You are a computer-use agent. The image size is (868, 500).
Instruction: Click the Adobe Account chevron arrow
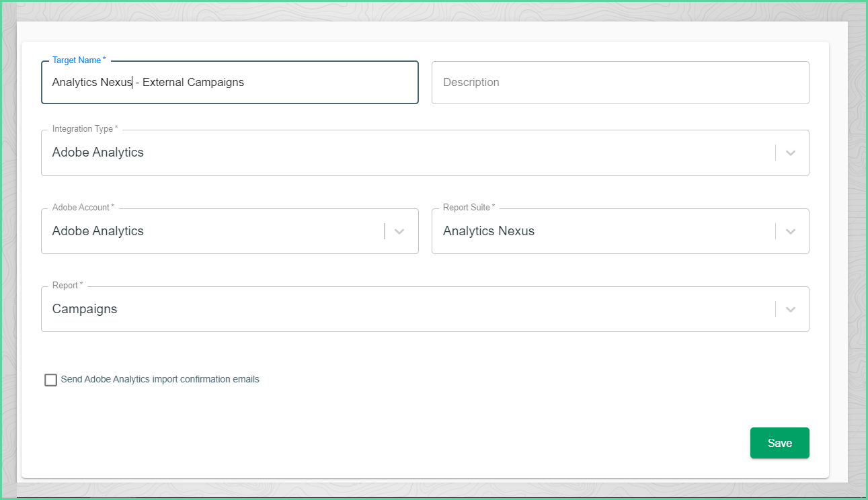399,231
